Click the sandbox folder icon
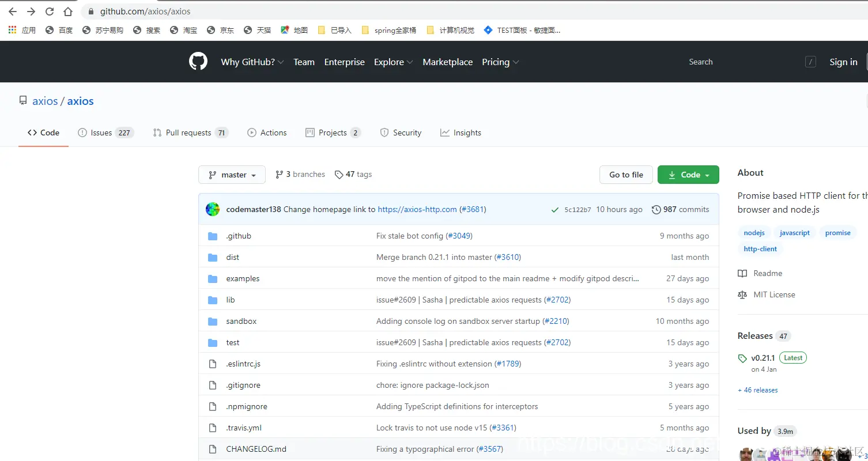 [x=213, y=322]
